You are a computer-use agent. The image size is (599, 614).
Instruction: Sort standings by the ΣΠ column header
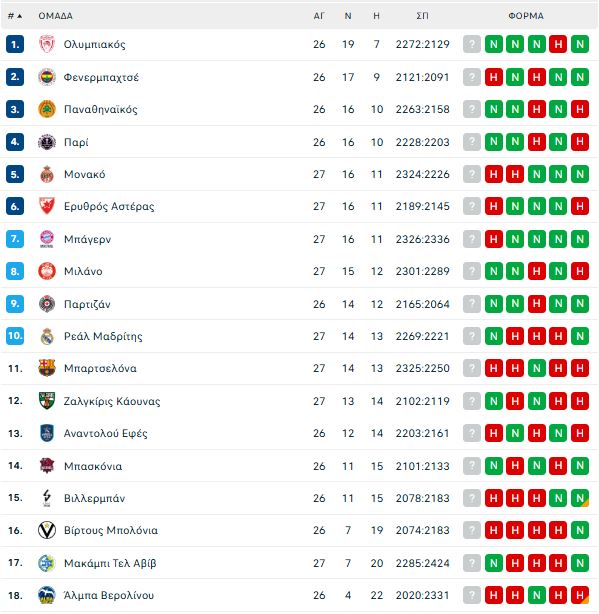(422, 16)
